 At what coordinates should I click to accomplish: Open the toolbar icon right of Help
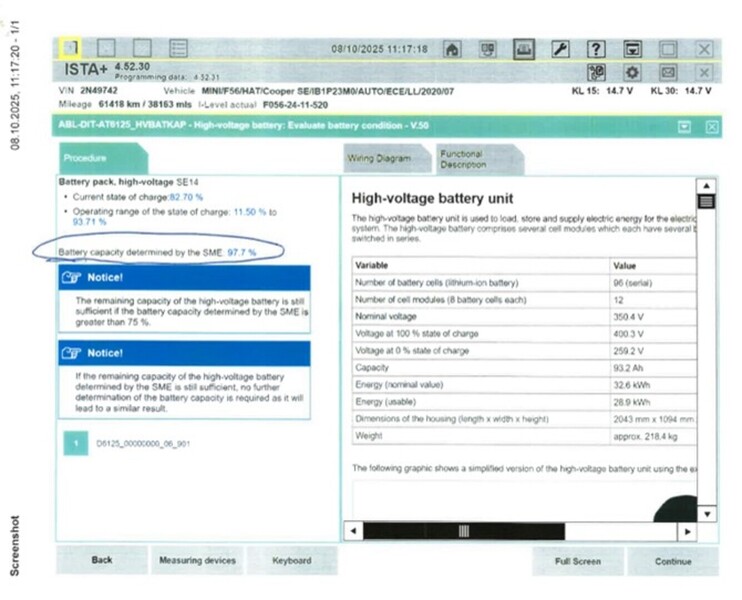(x=632, y=48)
